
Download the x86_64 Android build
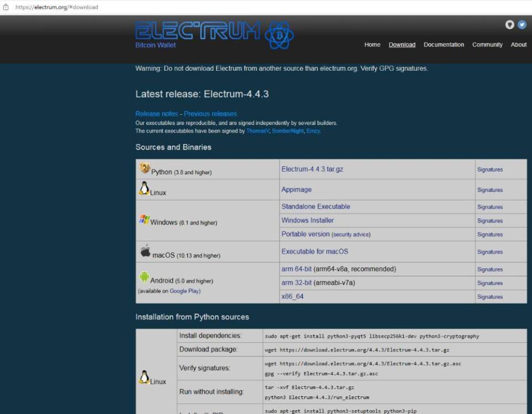pos(292,296)
